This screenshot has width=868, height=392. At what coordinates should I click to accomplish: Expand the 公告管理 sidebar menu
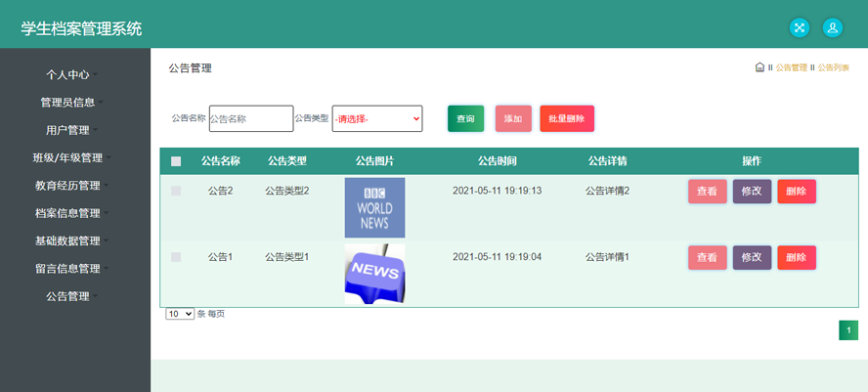click(x=72, y=296)
